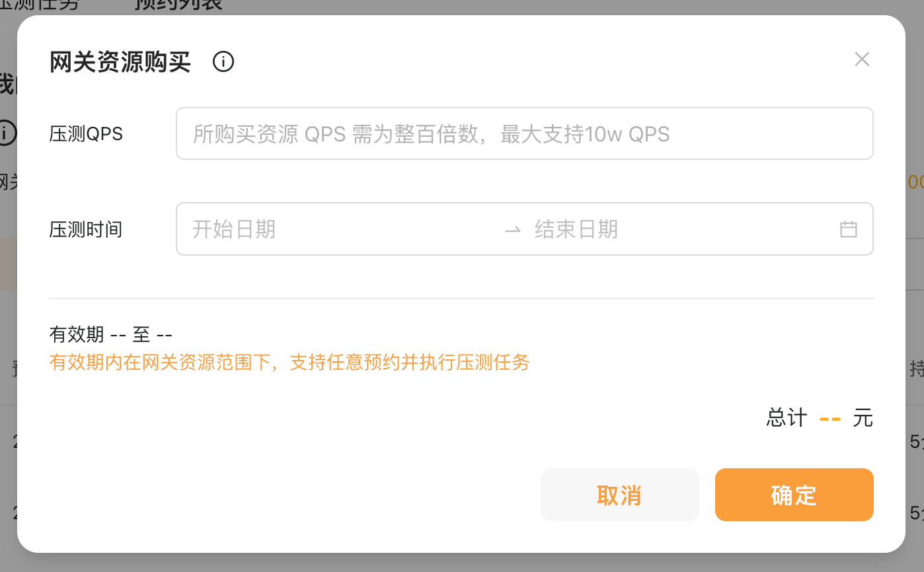Click the 元 currency unit label
924x572 pixels.
point(863,418)
